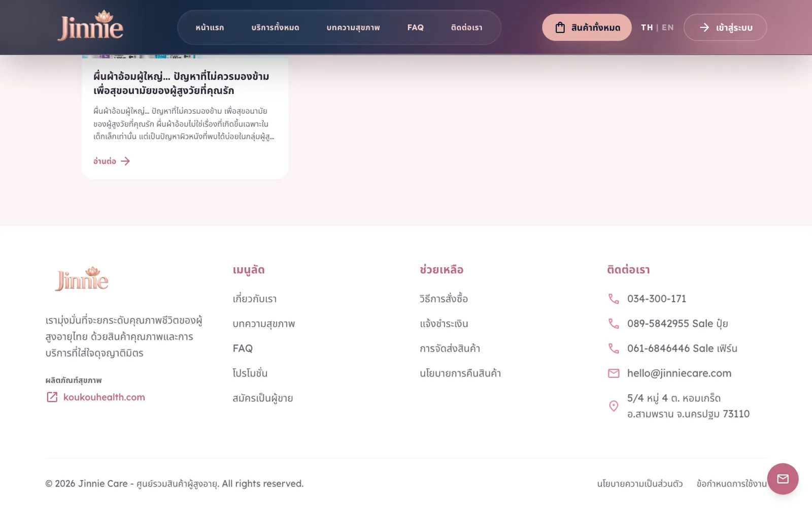The image size is (812, 508).
Task: Click the สินค้าทั้งหมด button
Action: [x=587, y=27]
